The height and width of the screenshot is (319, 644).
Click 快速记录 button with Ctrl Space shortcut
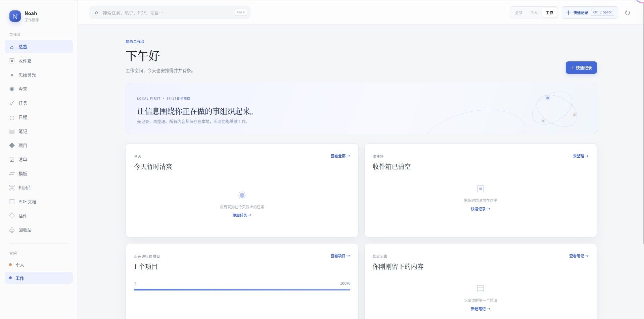click(590, 13)
